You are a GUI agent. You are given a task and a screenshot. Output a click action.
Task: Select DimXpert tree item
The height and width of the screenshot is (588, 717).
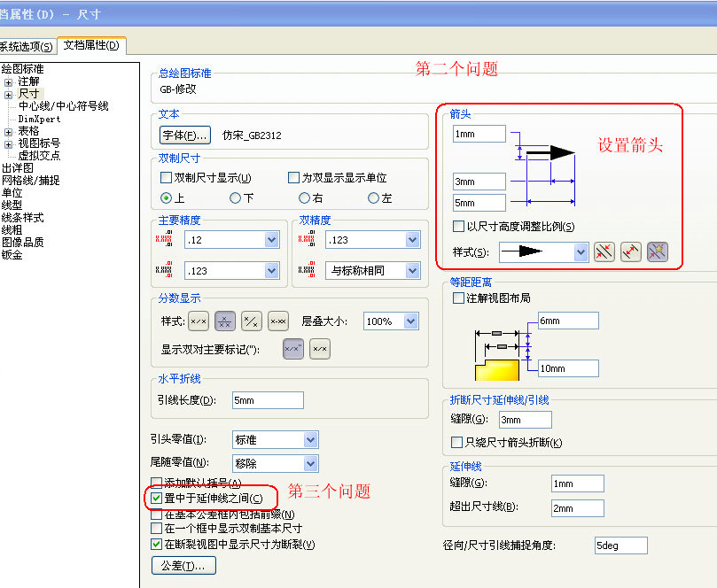pyautogui.click(x=39, y=119)
